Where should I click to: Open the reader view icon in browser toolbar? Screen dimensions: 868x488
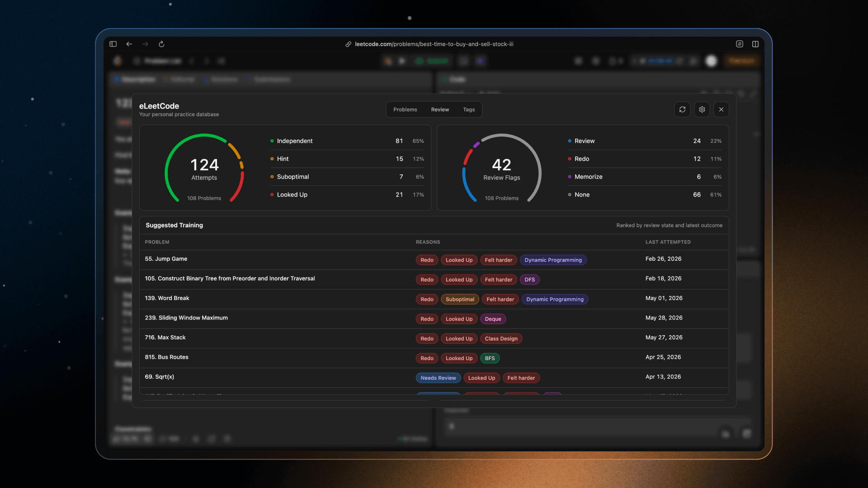[x=740, y=44]
